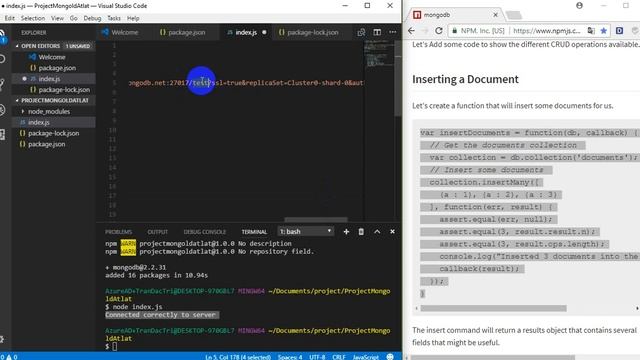Switch to the package.json editor tab
Viewport: 640px width, 360px height.
(x=186, y=32)
